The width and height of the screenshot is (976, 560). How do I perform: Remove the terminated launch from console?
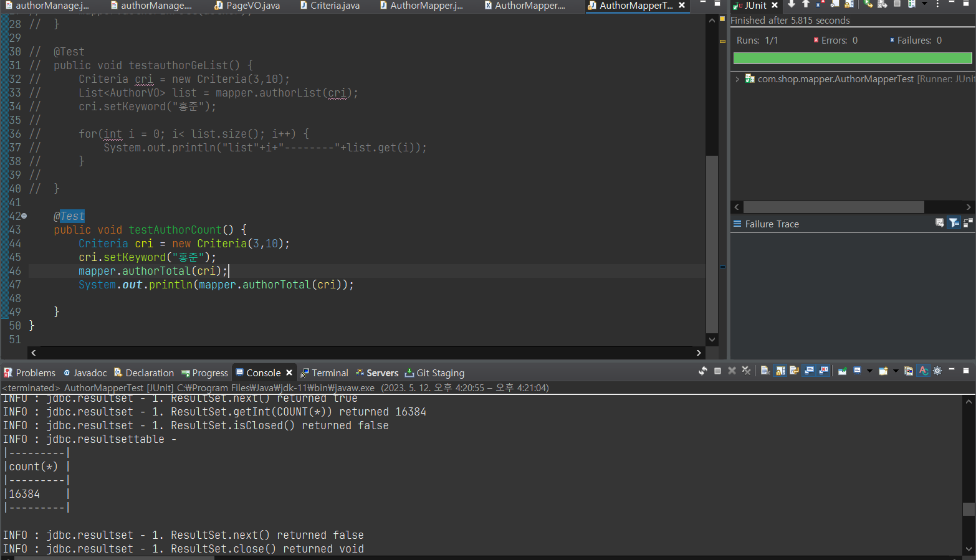tap(732, 371)
